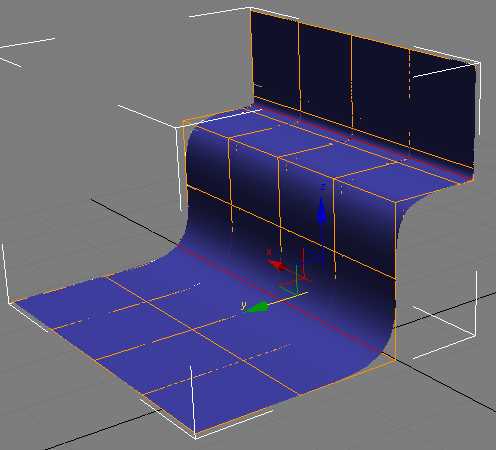Select the blue "z" axis label

323,187
